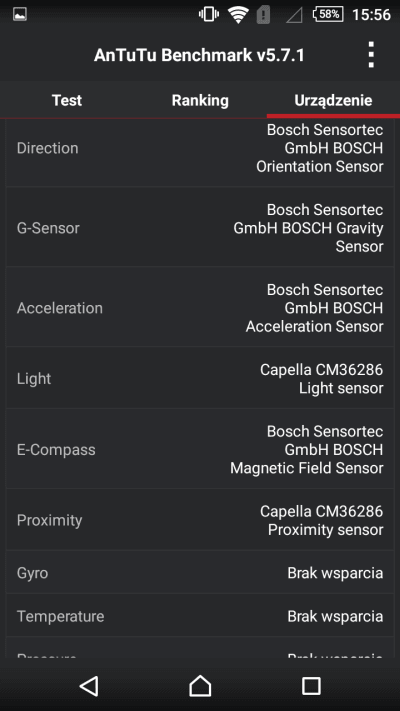Tap the Gyro Brak wsparcia row

tap(200, 572)
